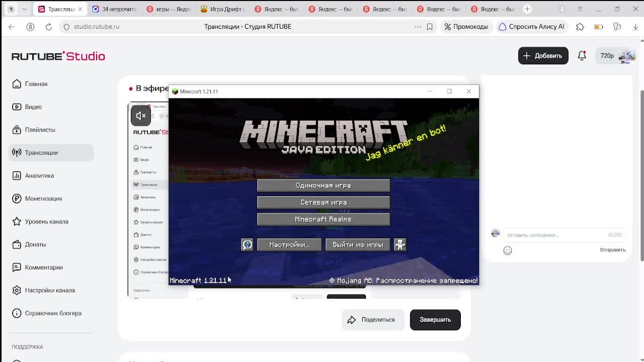
Task: Click the Настройки канала gear icon
Action: click(17, 290)
